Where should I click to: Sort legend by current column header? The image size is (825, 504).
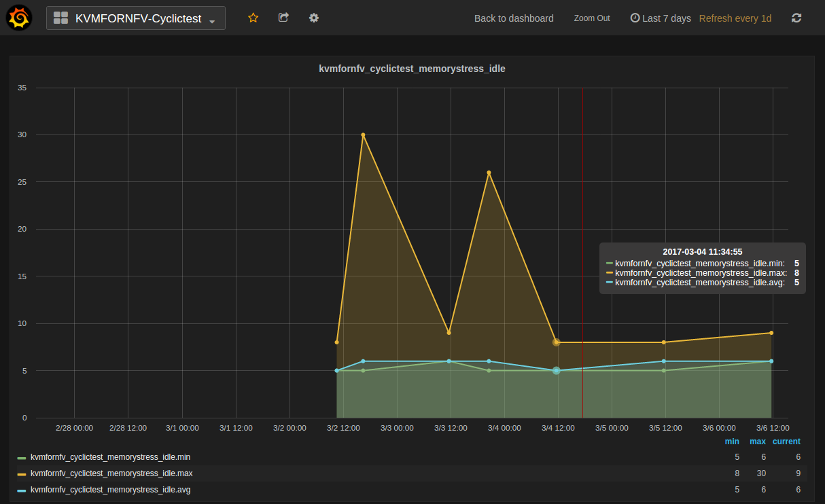click(786, 442)
